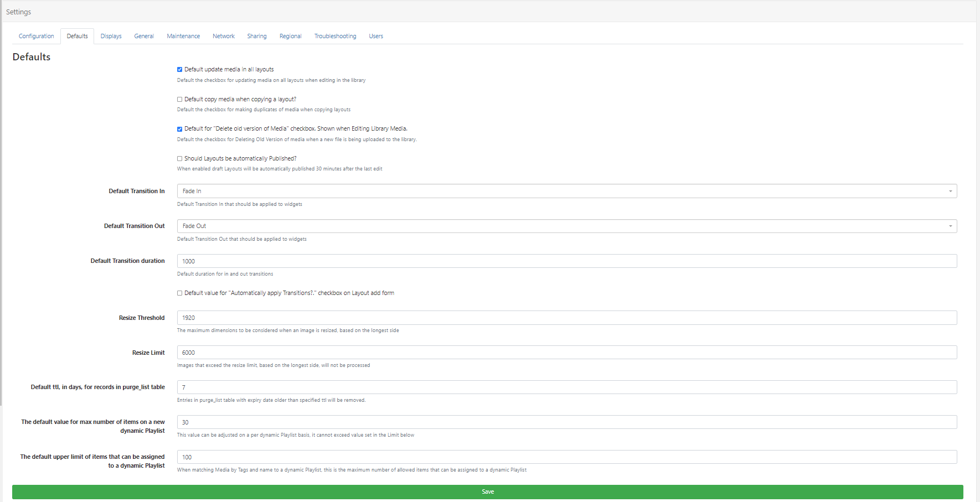Uncheck Delete old version of Media default

(x=179, y=129)
